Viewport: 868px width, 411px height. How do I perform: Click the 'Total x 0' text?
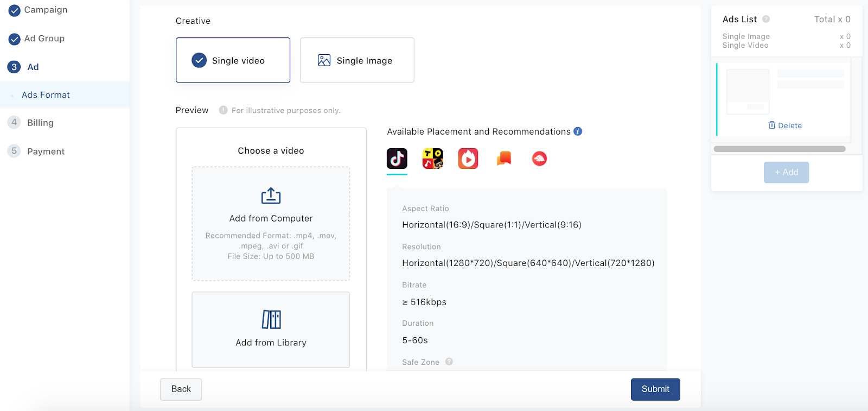832,20
